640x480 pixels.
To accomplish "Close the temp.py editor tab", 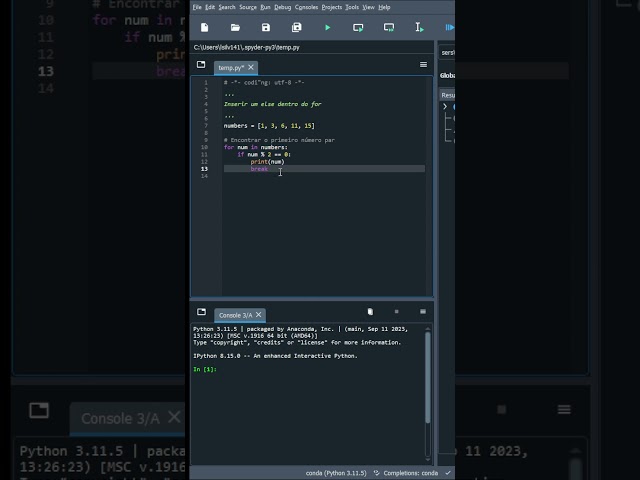I will [x=251, y=67].
